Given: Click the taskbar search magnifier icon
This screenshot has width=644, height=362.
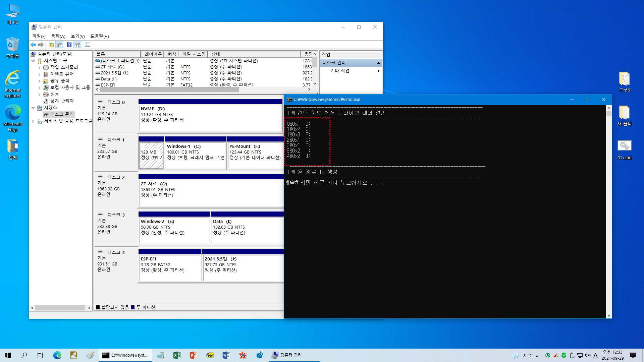Looking at the screenshot, I should 24,355.
